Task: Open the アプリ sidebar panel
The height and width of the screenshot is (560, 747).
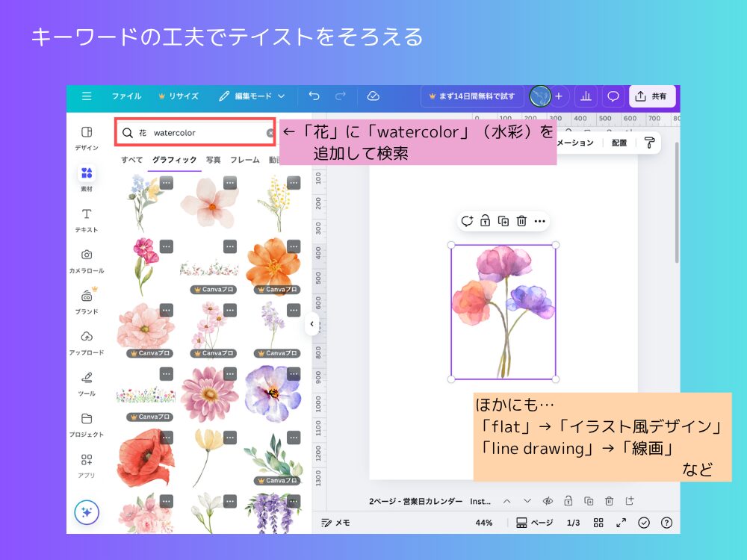Action: (x=87, y=465)
